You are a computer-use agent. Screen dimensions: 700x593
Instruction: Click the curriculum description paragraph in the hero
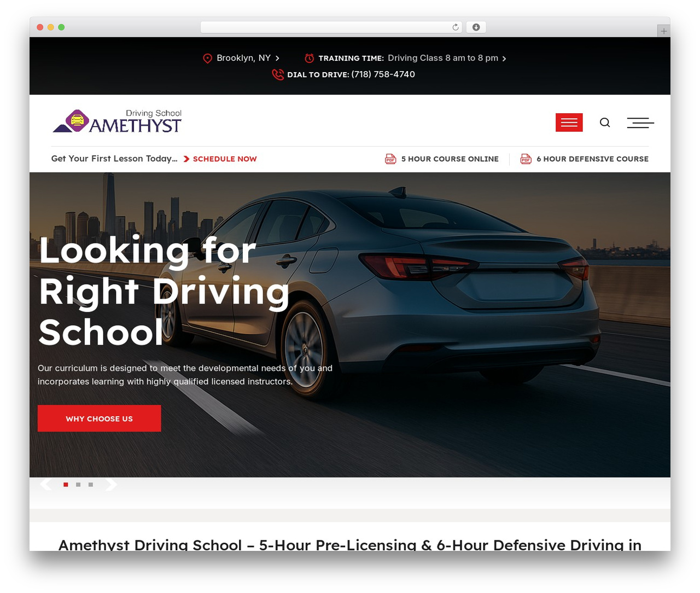point(185,375)
